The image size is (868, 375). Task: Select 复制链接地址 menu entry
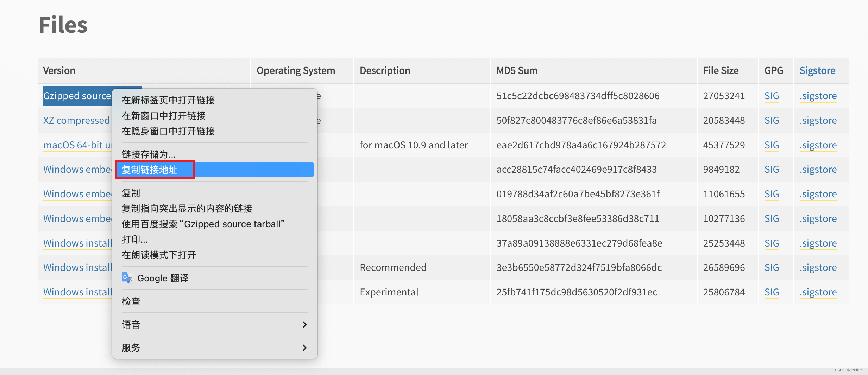[x=214, y=170]
